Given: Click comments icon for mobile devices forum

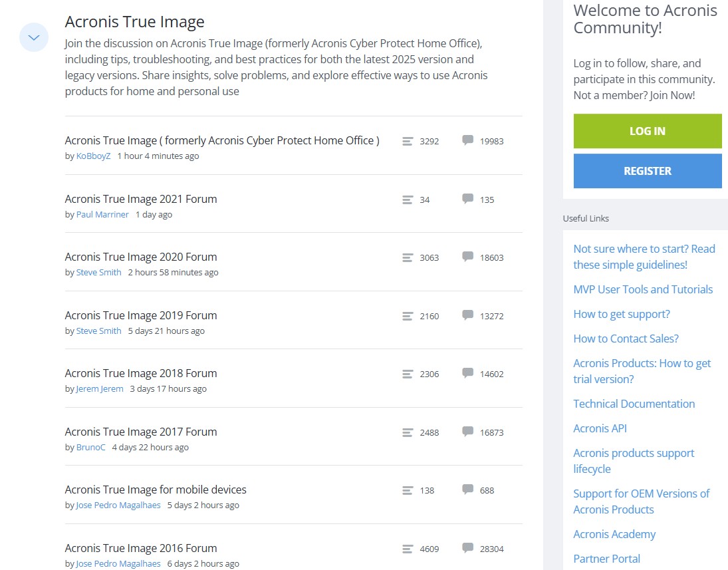Looking at the screenshot, I should pos(467,490).
